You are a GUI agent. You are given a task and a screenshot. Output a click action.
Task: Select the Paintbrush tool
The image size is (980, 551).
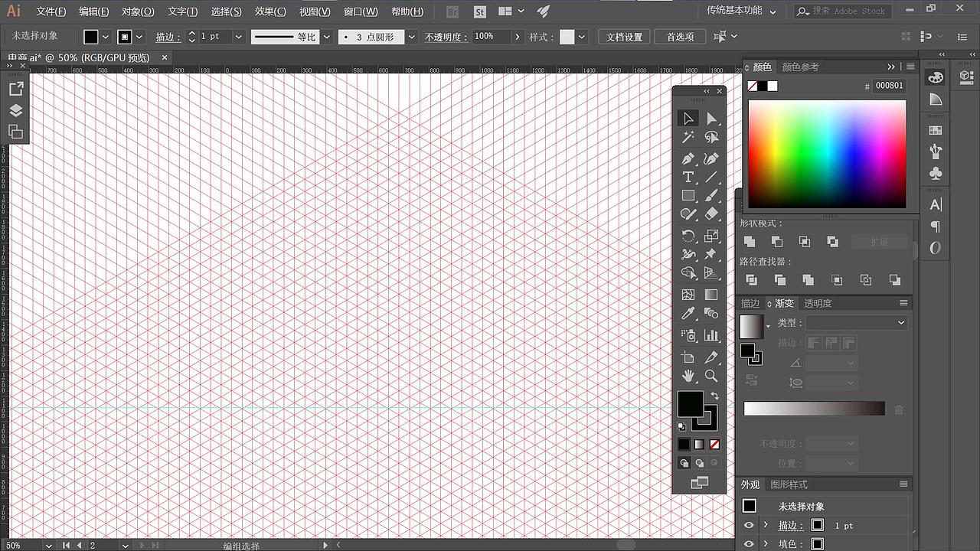(x=712, y=196)
